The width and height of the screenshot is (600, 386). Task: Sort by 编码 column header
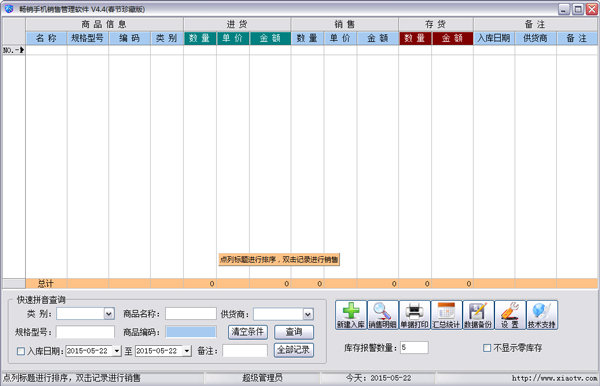point(129,38)
